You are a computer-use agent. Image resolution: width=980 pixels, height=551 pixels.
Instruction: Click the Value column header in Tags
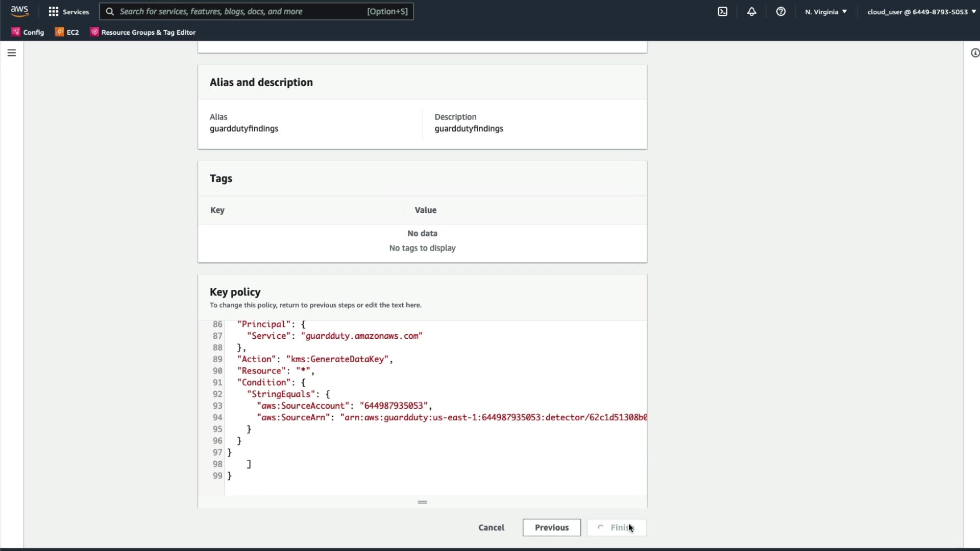[425, 210]
